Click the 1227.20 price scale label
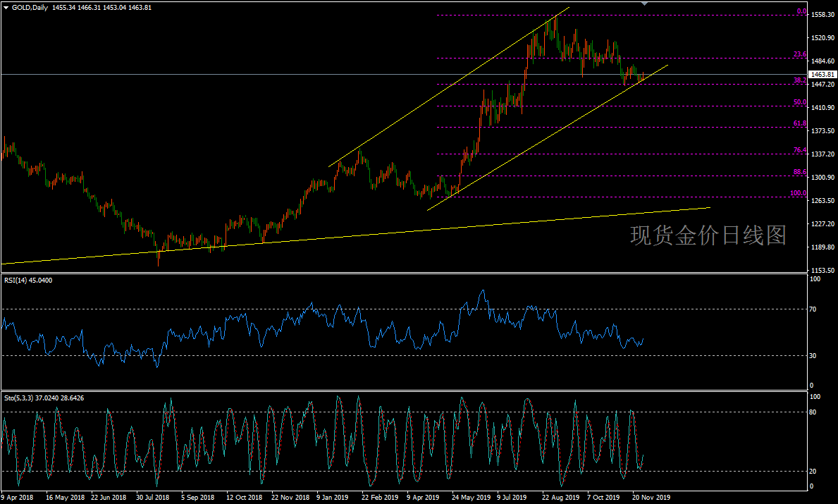Screen dimensions: 838x504 tap(822, 224)
